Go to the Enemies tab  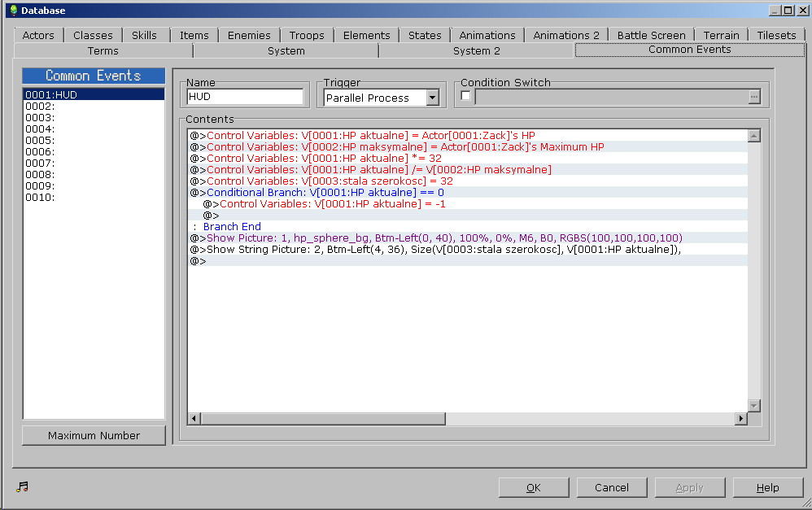coord(249,35)
